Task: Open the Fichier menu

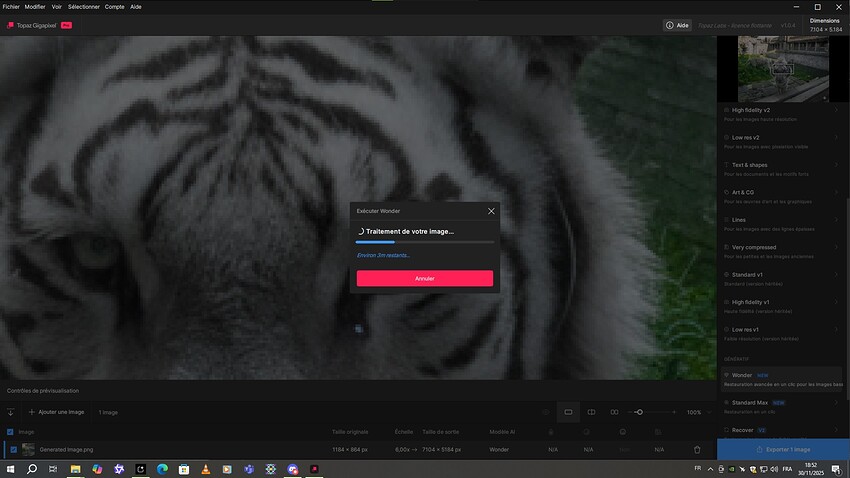Action: 11,6
